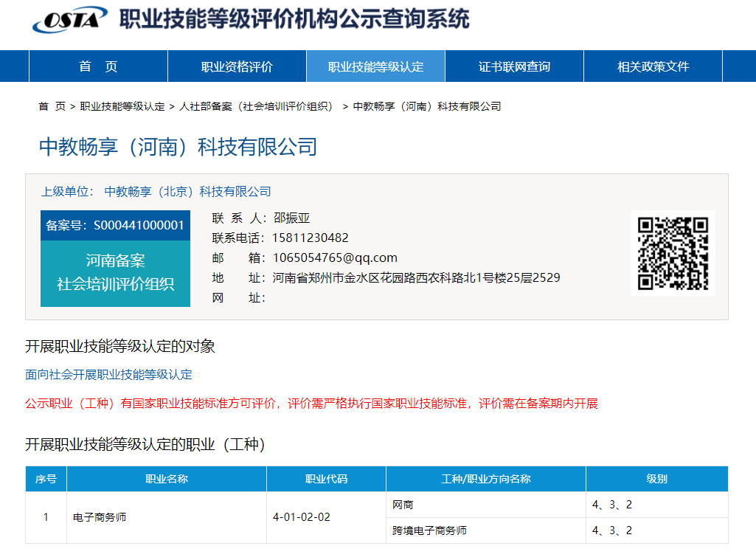Click the 跨境电子商务师 cell
Viewport: 756px width, 560px height.
click(486, 530)
